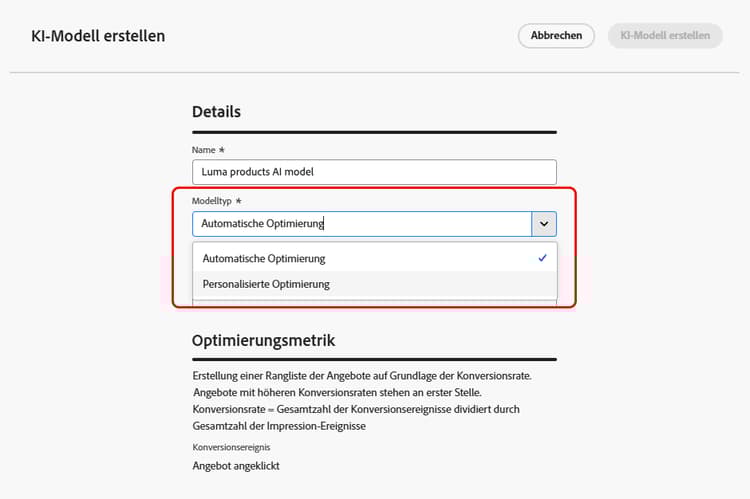Click the Abbrechen button
The width and height of the screenshot is (750, 499).
pos(556,35)
